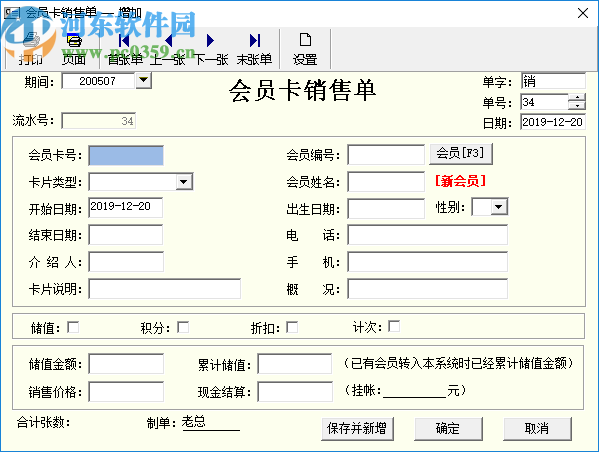This screenshot has width=599, height=452.
Task: Jump to the last record (末张单)
Action: pos(254,49)
